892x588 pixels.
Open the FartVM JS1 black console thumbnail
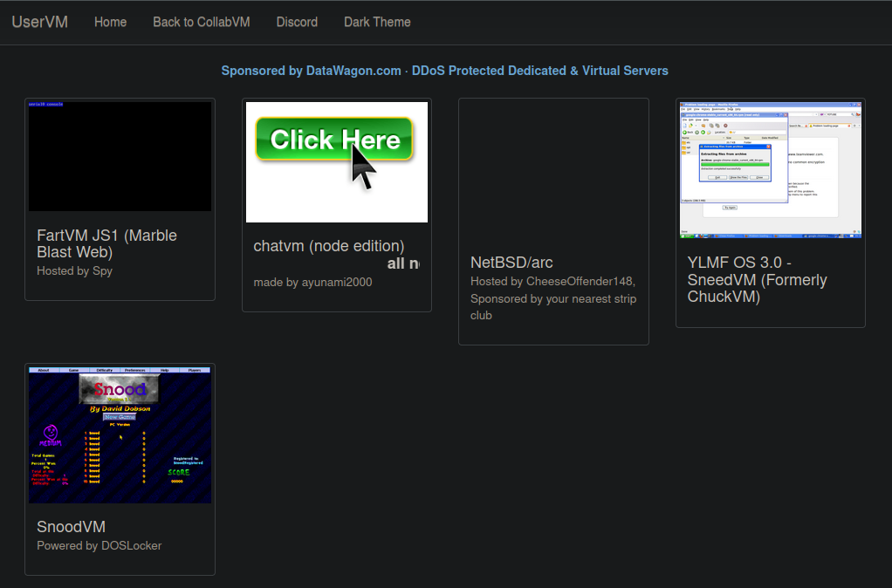(120, 156)
